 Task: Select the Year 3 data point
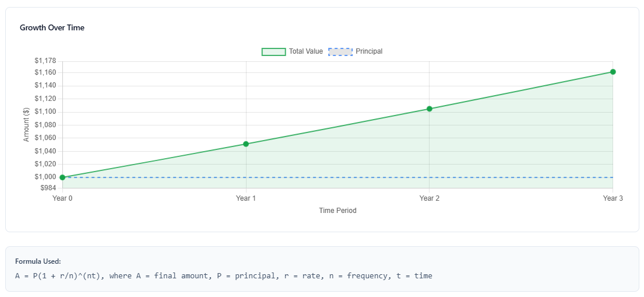613,72
